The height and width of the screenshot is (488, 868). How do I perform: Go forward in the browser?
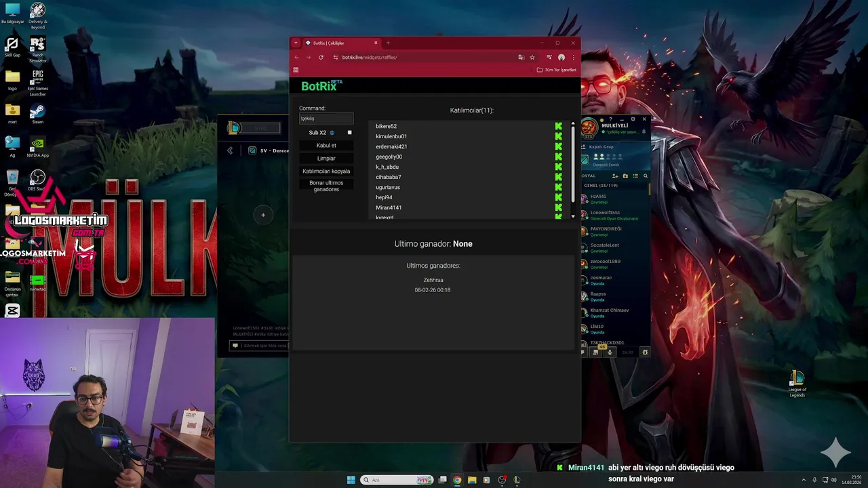[x=309, y=58]
